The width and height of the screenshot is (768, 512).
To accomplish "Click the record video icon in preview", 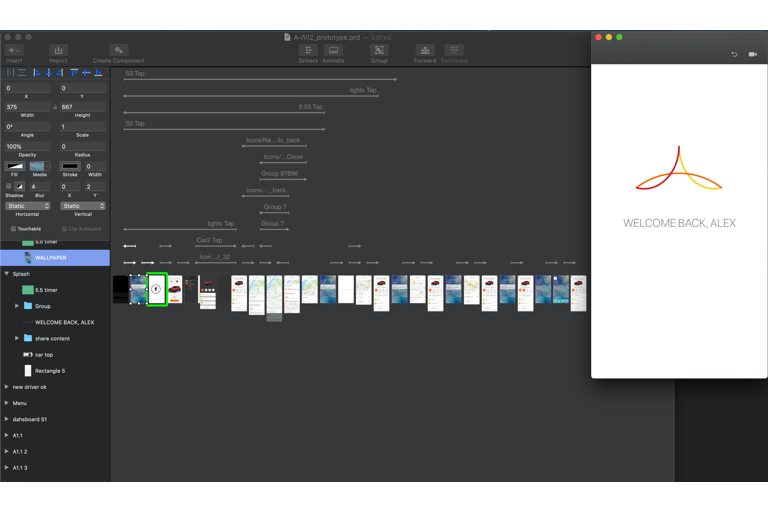I will pyautogui.click(x=753, y=54).
